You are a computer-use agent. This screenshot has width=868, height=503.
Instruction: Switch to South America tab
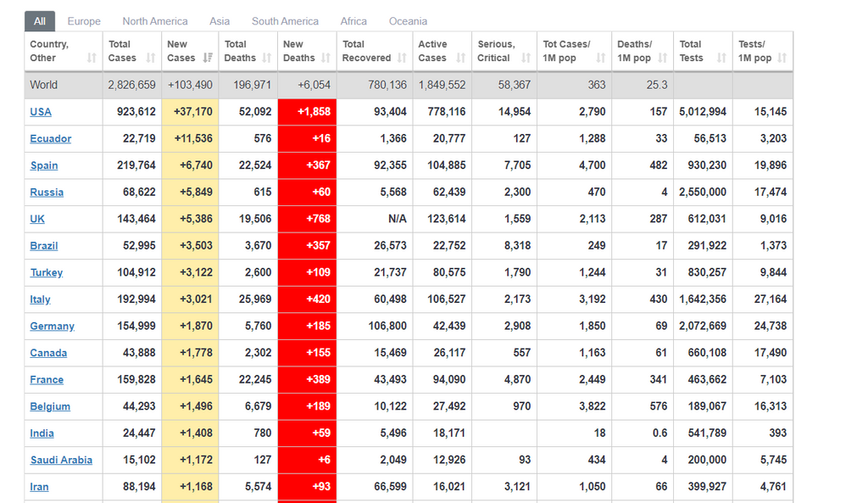[x=285, y=21]
